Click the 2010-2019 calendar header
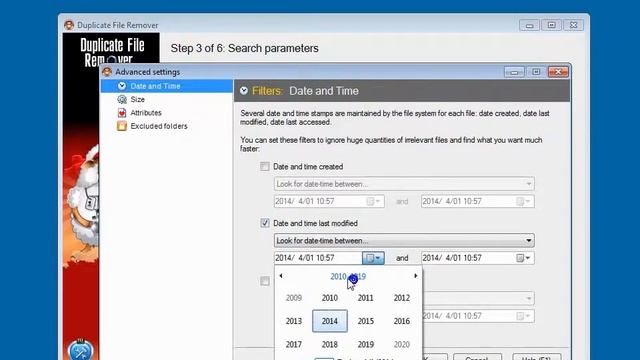Screen dimensions: 640x360 pyautogui.click(x=348, y=276)
